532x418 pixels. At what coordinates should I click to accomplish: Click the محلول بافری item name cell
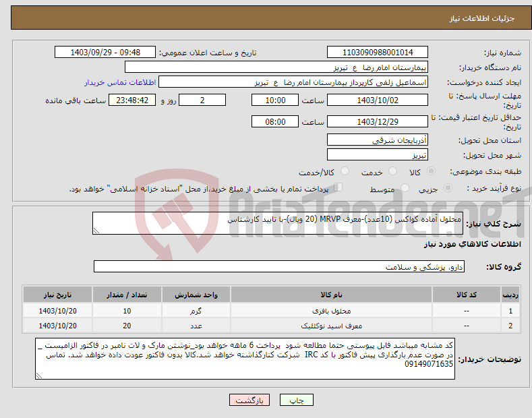331,311
